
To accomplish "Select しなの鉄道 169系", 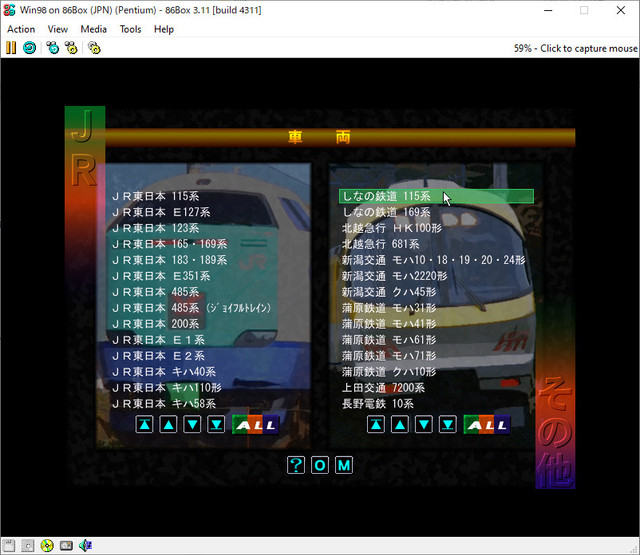I will click(386, 212).
